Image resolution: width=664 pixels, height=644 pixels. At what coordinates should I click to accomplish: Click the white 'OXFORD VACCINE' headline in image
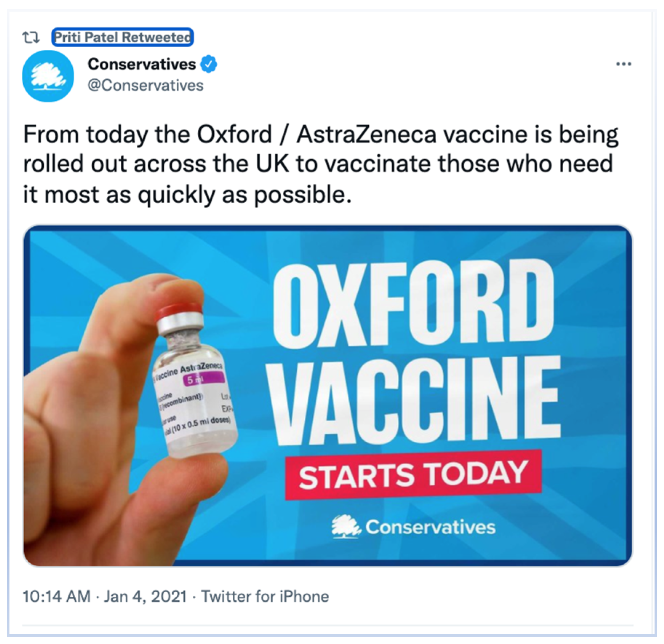[415, 349]
